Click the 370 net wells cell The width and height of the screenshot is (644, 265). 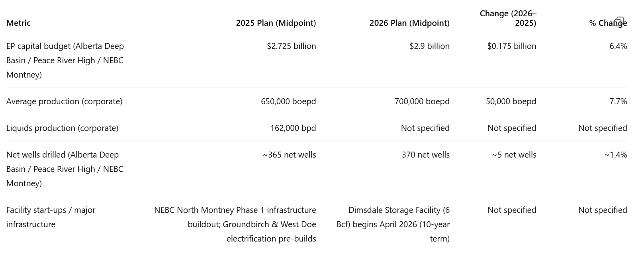click(425, 155)
